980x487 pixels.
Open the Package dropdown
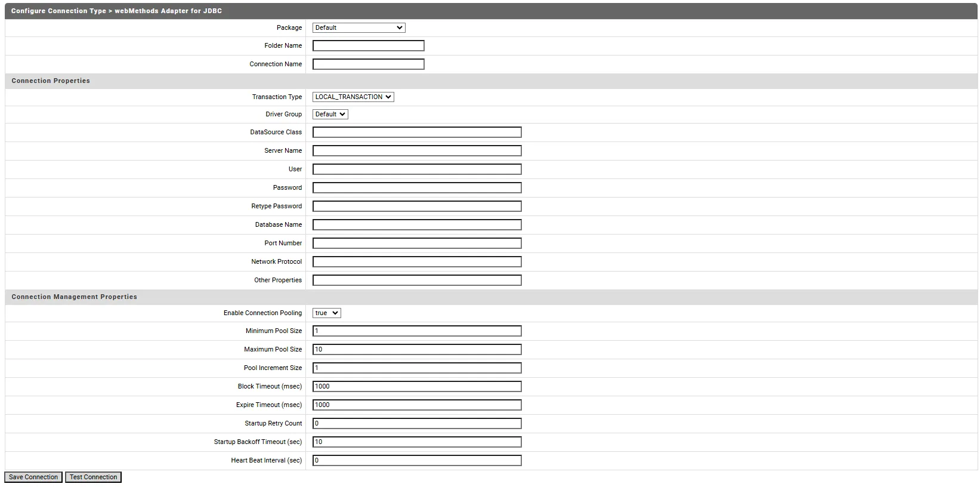tap(358, 27)
